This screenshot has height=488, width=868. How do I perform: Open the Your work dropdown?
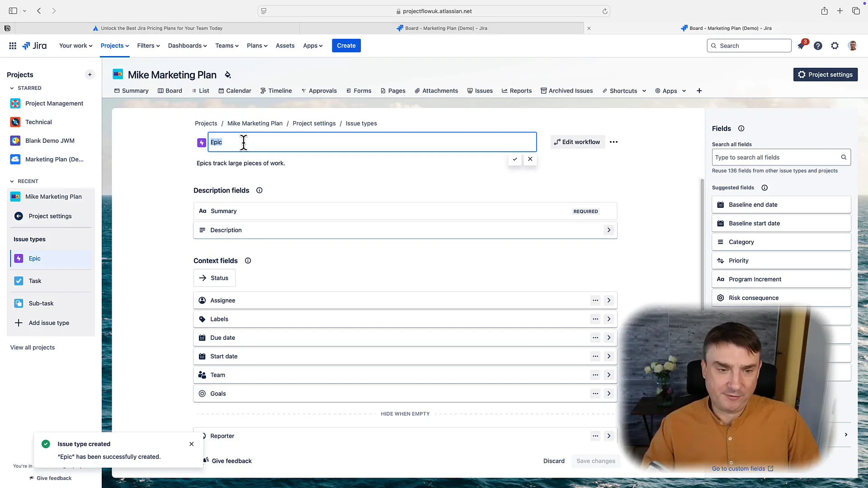(x=75, y=46)
